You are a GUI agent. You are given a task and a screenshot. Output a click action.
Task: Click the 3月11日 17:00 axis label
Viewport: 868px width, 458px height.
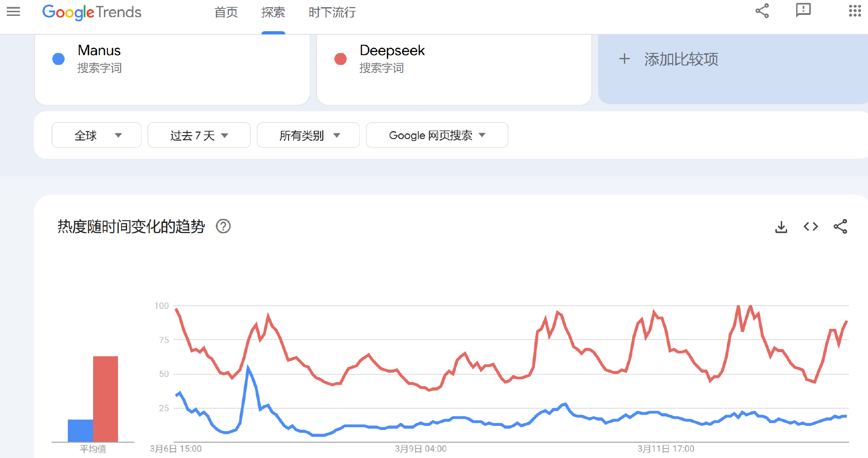666,449
